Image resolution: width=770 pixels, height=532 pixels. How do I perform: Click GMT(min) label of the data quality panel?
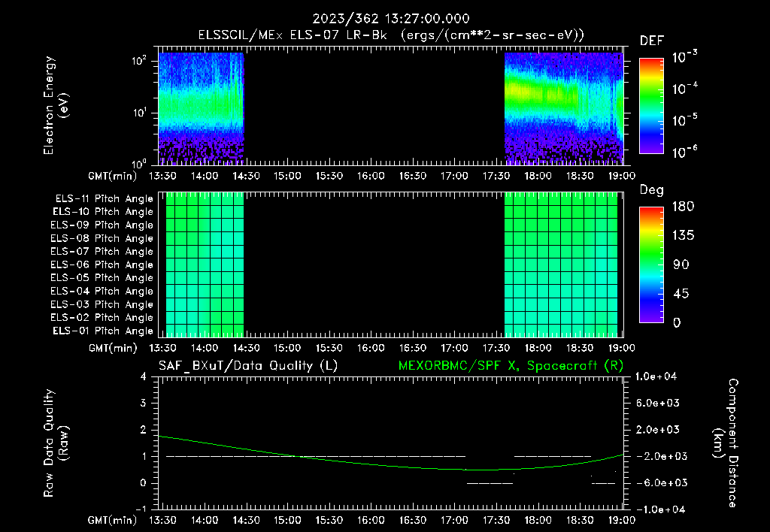tap(113, 520)
